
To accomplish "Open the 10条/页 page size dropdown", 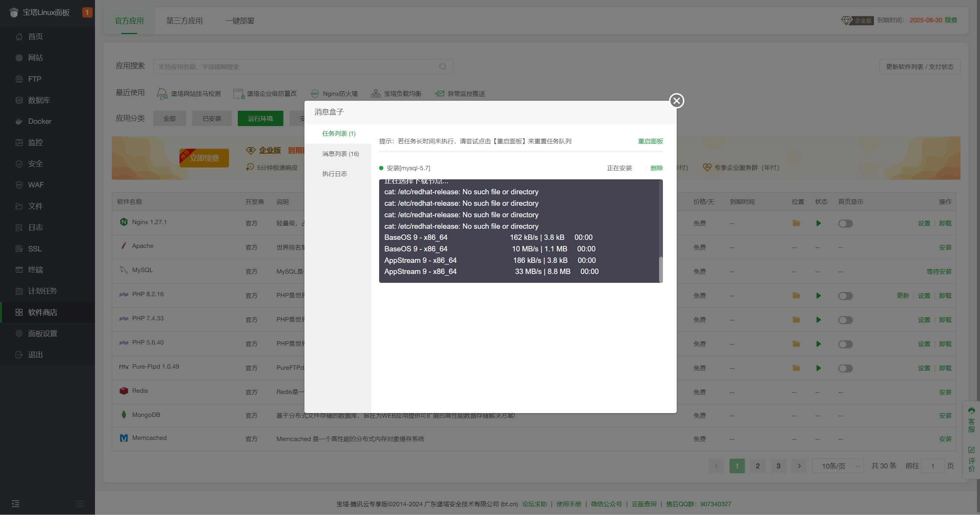I will coord(838,466).
